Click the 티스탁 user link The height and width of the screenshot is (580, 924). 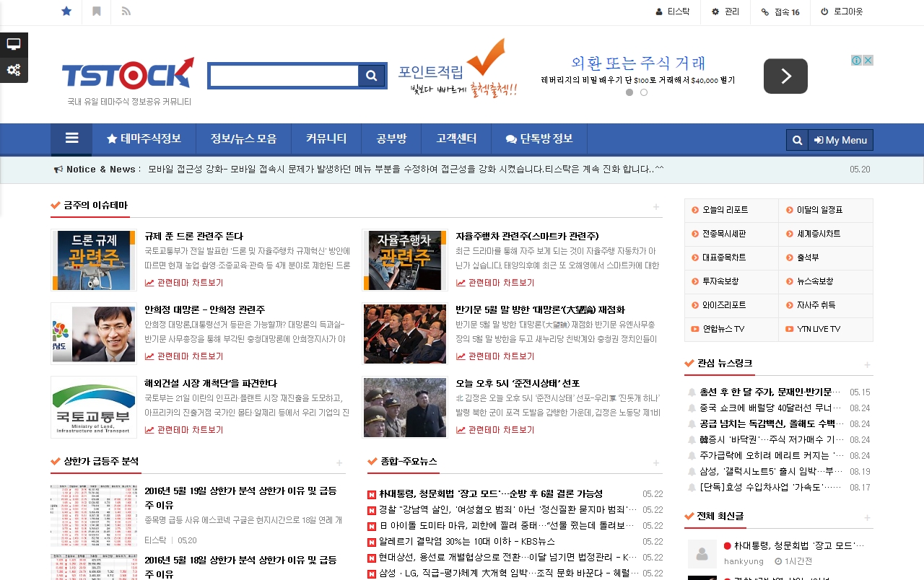point(673,12)
